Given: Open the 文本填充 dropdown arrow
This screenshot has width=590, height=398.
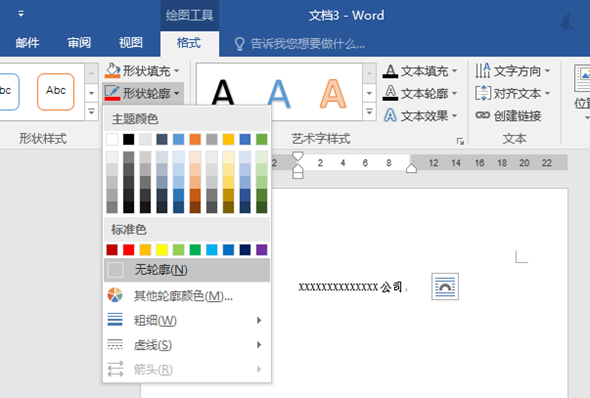Looking at the screenshot, I should click(454, 71).
